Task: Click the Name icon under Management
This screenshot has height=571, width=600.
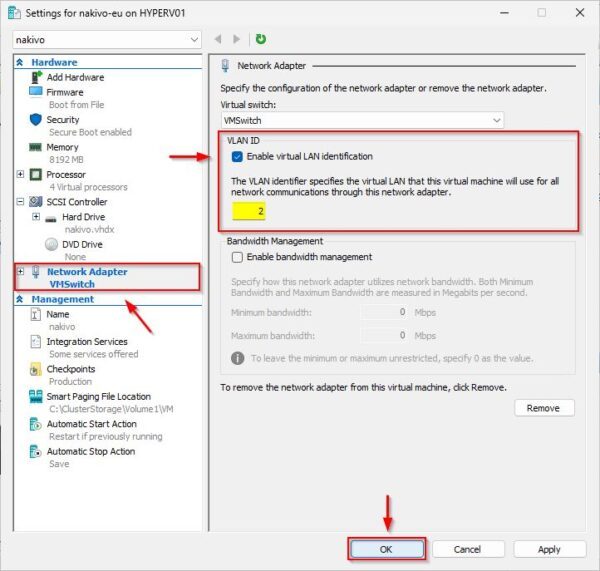Action: [x=35, y=315]
